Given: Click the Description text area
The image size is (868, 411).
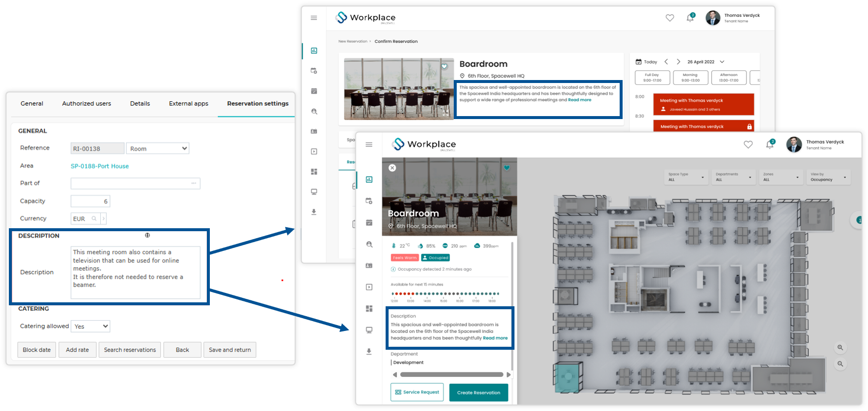Looking at the screenshot, I should tap(135, 272).
